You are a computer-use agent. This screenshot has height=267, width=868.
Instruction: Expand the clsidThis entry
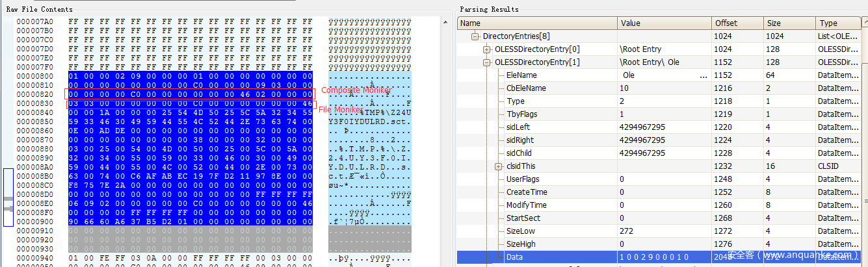tap(499, 166)
